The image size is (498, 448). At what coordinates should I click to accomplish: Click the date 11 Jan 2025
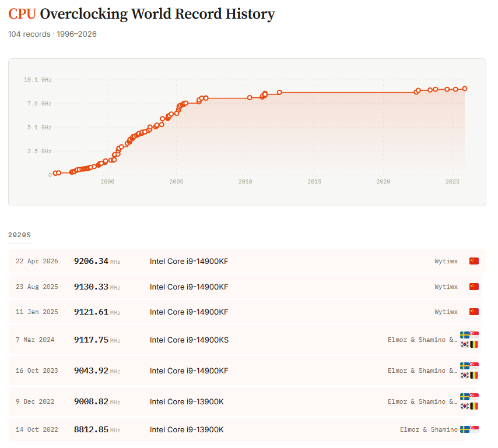37,312
